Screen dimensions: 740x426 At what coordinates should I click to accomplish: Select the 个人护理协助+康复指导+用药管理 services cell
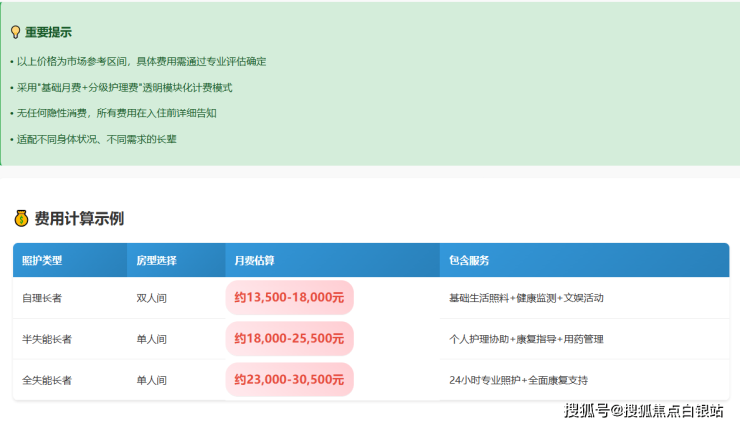[526, 339]
